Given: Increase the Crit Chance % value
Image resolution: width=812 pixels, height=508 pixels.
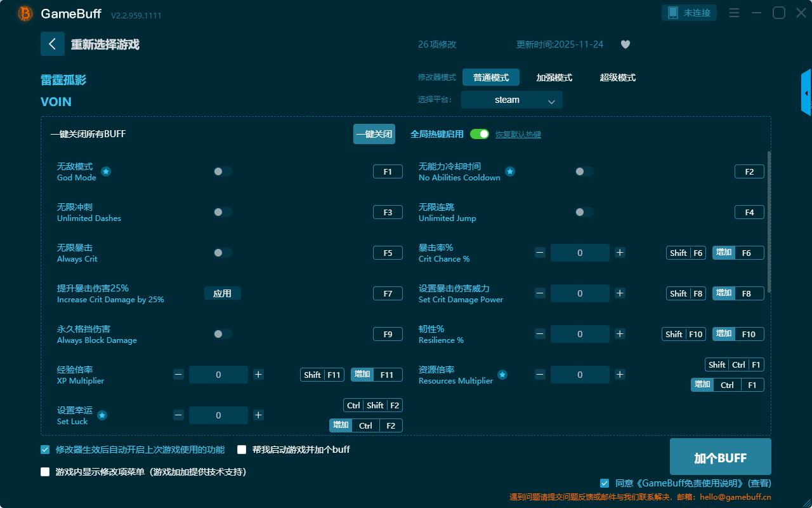Looking at the screenshot, I should click(620, 253).
